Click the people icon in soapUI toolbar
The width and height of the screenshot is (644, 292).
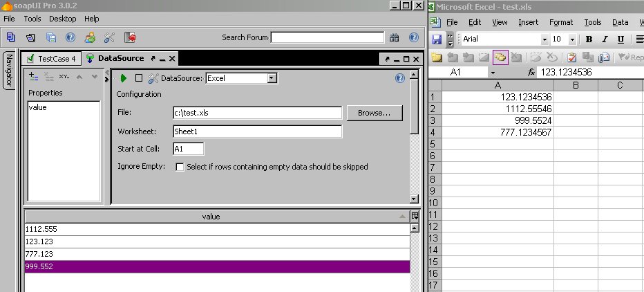(x=90, y=37)
